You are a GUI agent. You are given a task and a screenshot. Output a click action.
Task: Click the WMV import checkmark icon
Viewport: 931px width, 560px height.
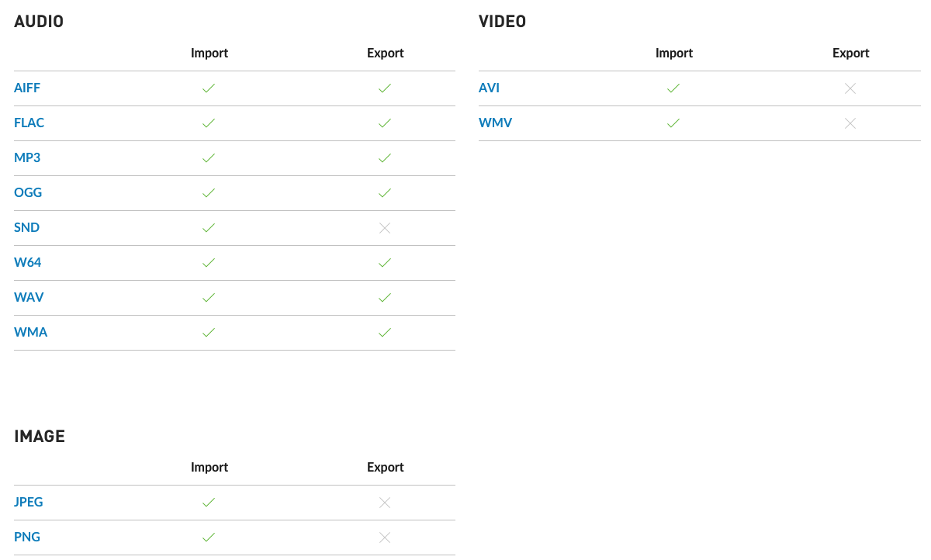click(x=673, y=123)
